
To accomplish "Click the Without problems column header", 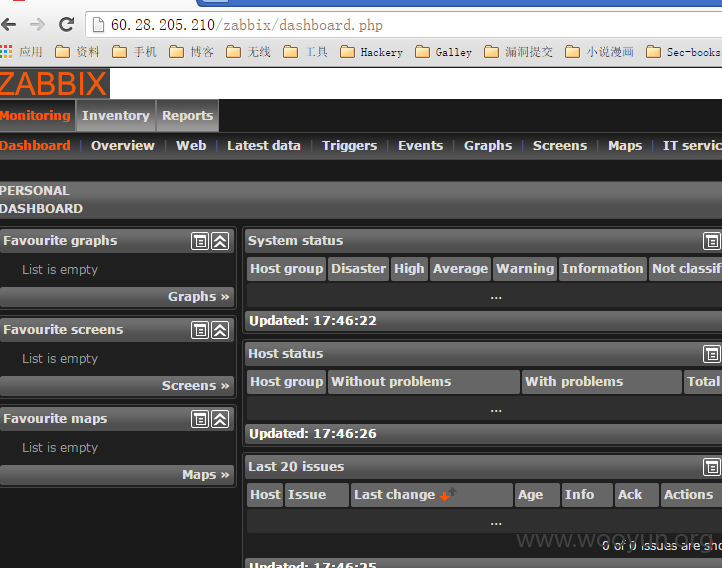I will pyautogui.click(x=424, y=382).
